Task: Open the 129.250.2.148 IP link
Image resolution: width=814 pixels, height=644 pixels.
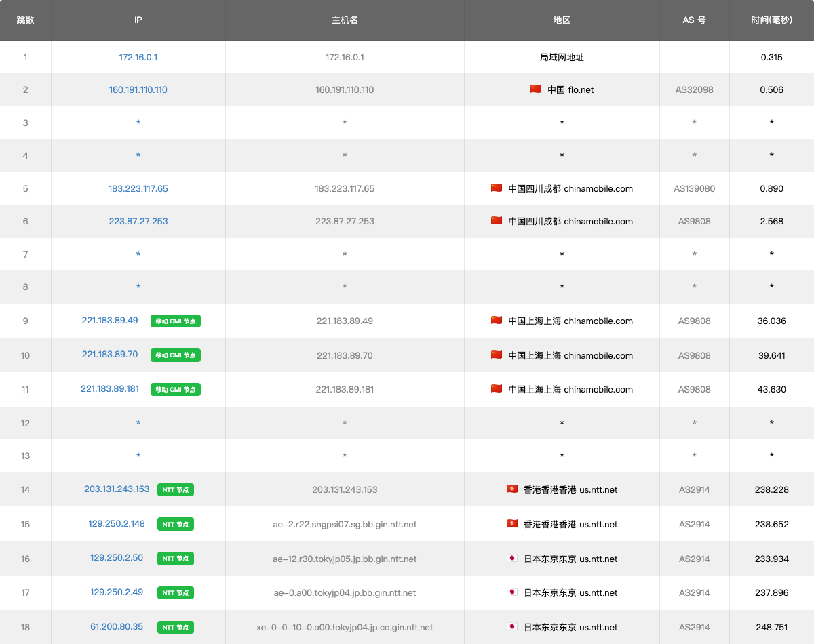Action: tap(117, 523)
